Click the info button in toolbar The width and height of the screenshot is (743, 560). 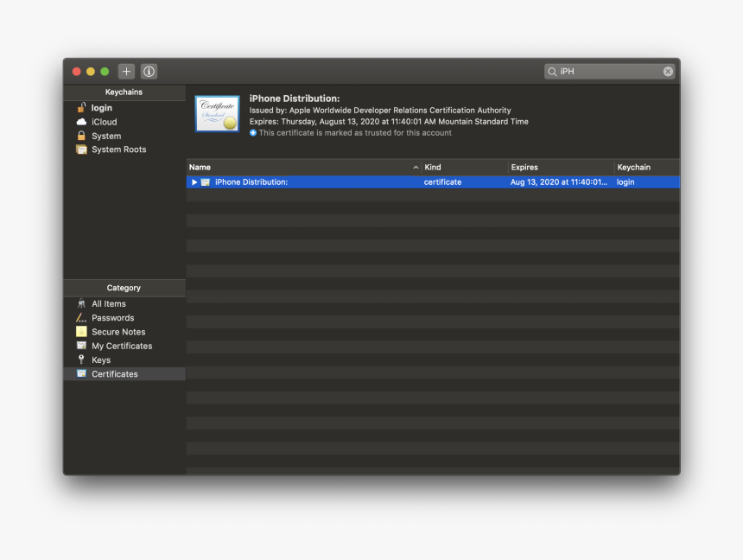[149, 72]
